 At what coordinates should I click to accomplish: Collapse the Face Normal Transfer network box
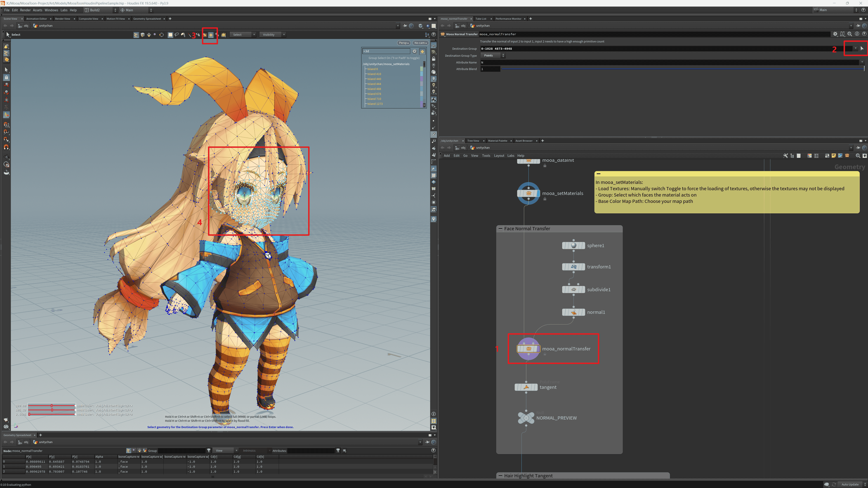point(500,229)
